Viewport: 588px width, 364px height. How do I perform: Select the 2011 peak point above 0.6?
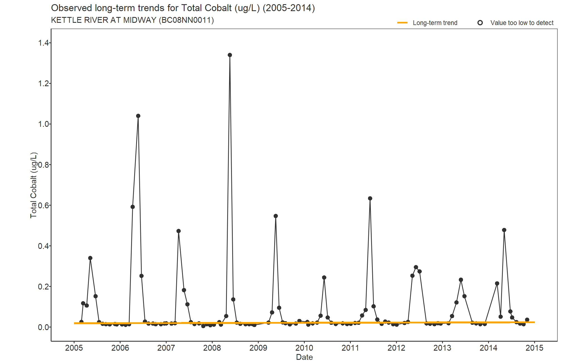(370, 198)
